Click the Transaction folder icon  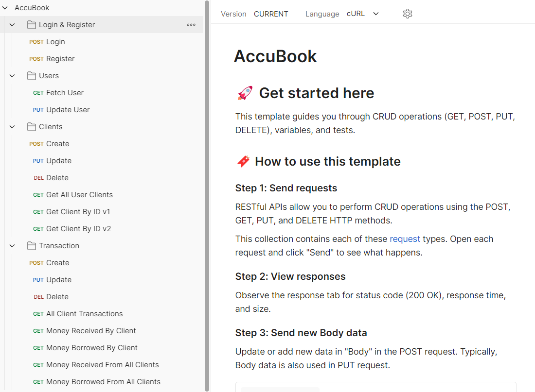[x=32, y=246]
